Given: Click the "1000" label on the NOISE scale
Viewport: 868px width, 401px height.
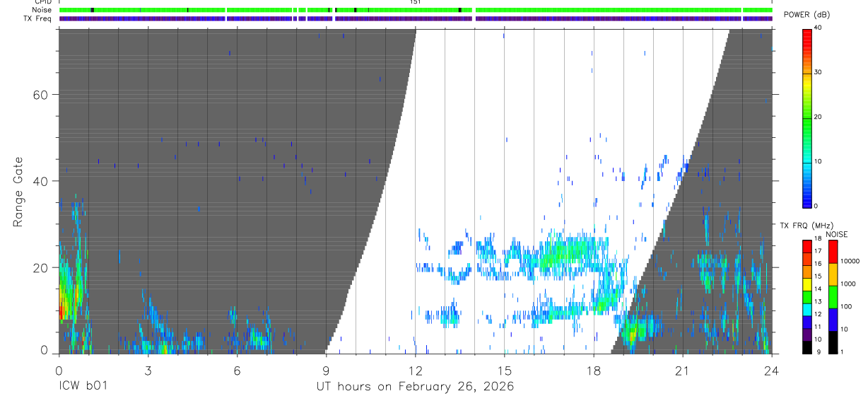Looking at the screenshot, I should pos(848,284).
